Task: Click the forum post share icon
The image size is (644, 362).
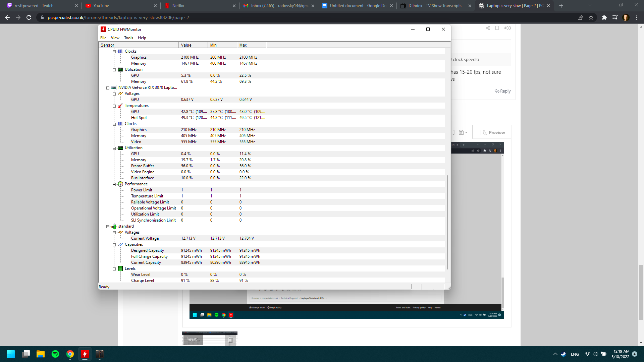Action: pyautogui.click(x=488, y=28)
